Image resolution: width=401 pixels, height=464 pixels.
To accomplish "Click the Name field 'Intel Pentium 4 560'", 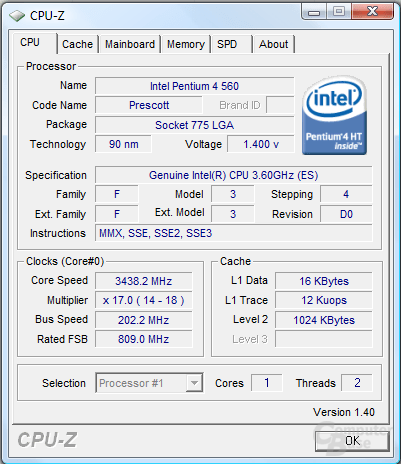I will click(x=194, y=86).
